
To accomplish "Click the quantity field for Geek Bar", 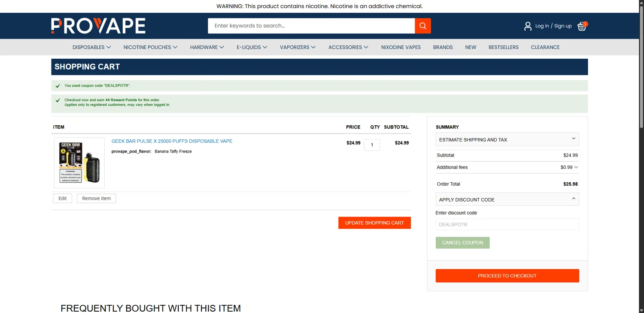I will pos(372,145).
